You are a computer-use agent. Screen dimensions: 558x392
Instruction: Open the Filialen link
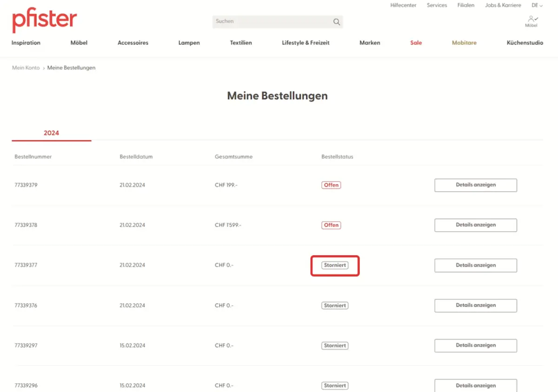pos(465,5)
